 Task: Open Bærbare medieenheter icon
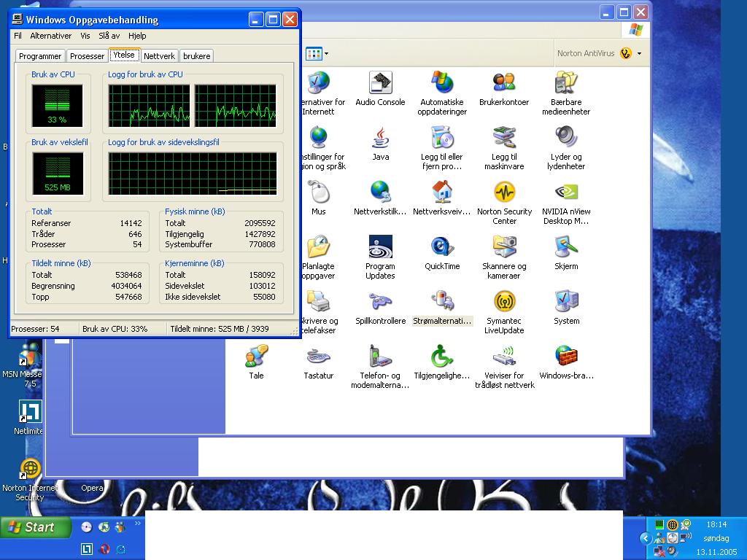pos(566,93)
